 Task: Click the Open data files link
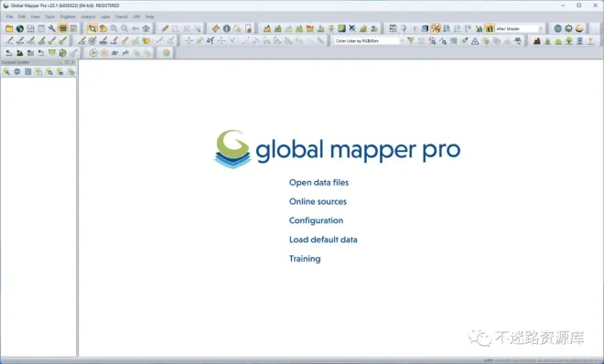coord(318,182)
